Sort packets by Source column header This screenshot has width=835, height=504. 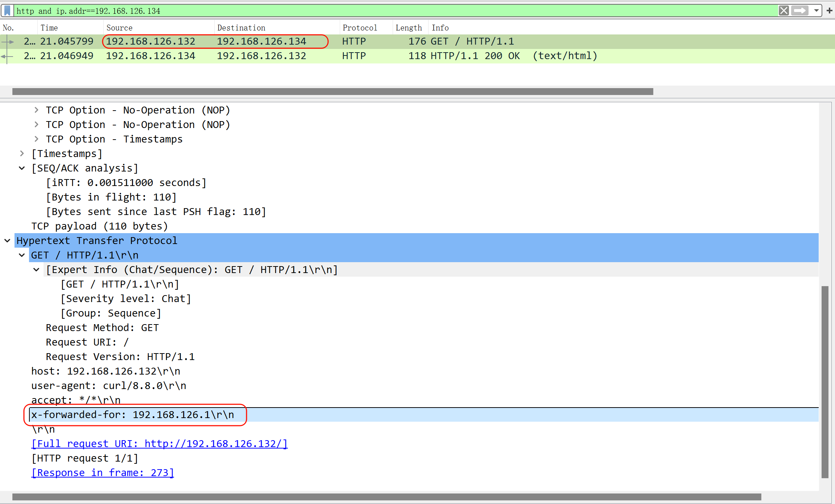point(120,28)
